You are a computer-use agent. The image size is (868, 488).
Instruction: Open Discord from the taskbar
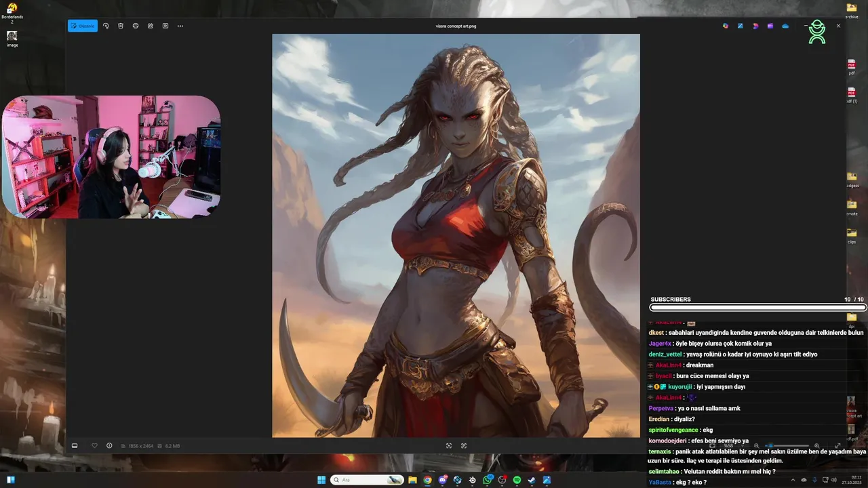point(443,480)
